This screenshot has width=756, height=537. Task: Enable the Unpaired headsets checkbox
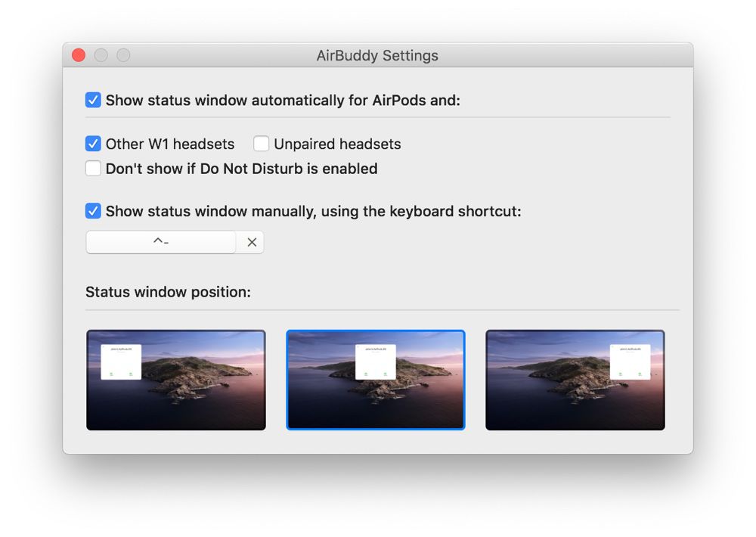click(262, 143)
